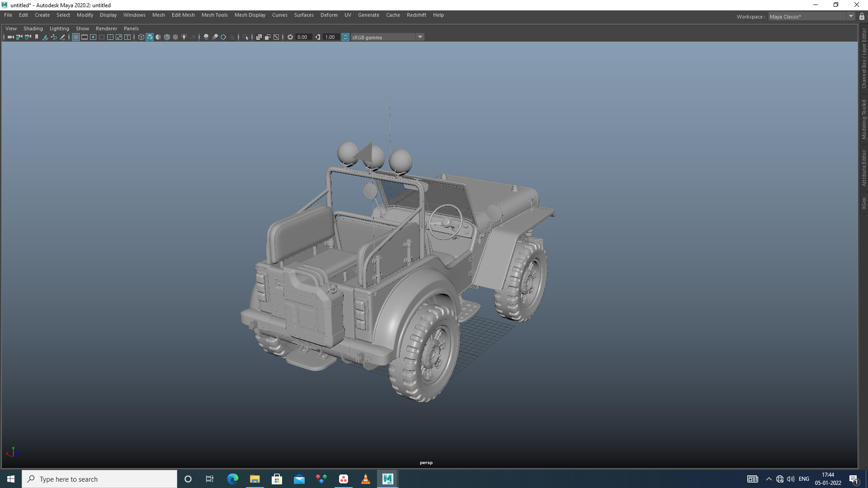Image resolution: width=868 pixels, height=488 pixels.
Task: Open the Attribute Editor sidebar tab
Action: coord(864,167)
